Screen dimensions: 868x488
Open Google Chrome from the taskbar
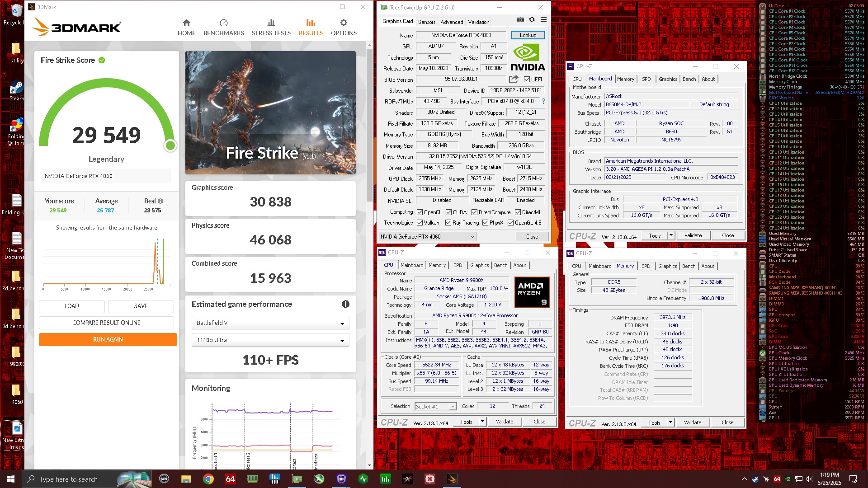[208, 479]
